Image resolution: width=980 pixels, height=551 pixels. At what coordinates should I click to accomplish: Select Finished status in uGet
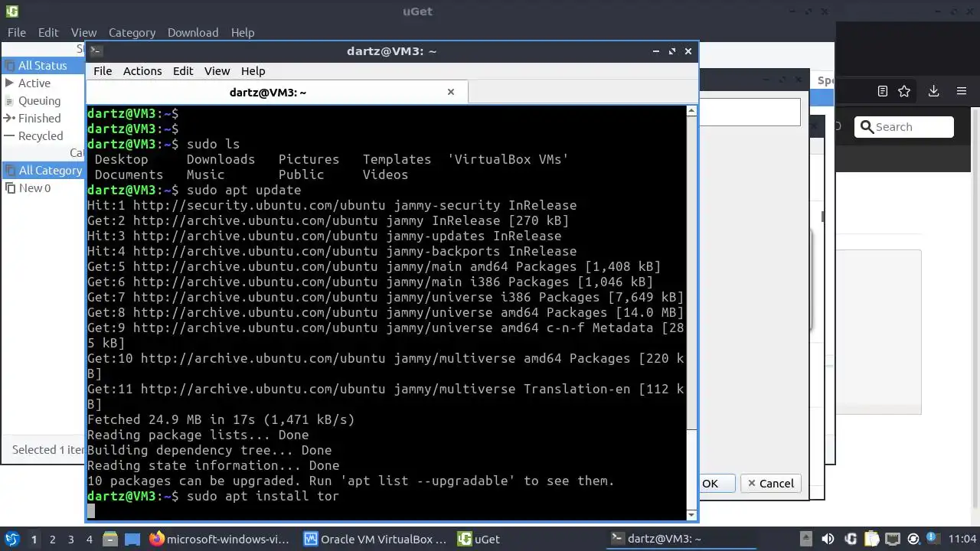(44, 118)
